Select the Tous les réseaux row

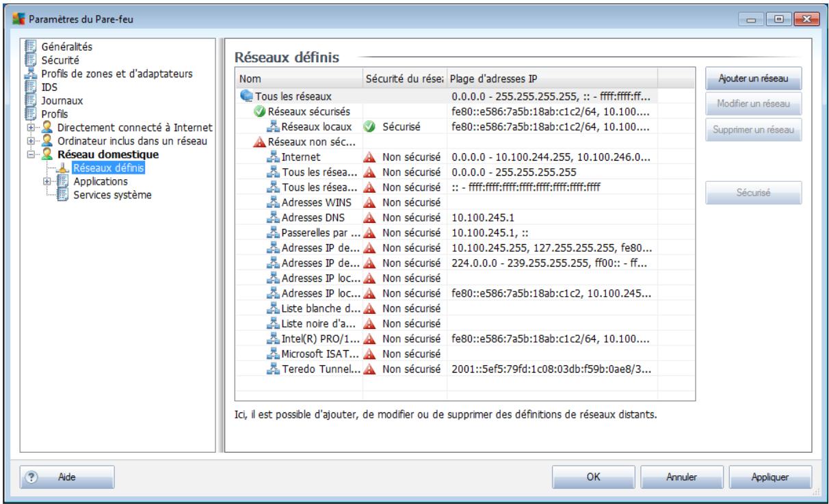point(465,98)
